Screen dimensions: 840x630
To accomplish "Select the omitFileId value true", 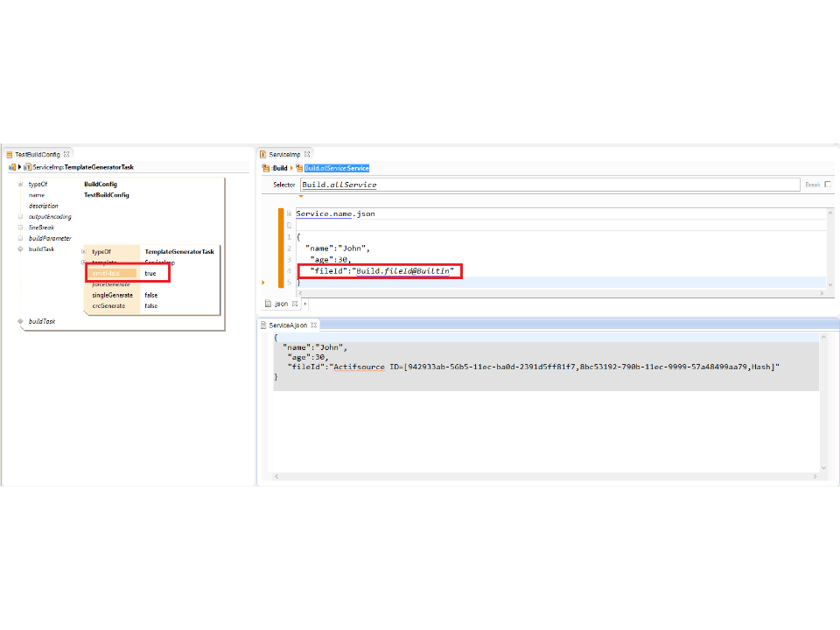I will 150,274.
